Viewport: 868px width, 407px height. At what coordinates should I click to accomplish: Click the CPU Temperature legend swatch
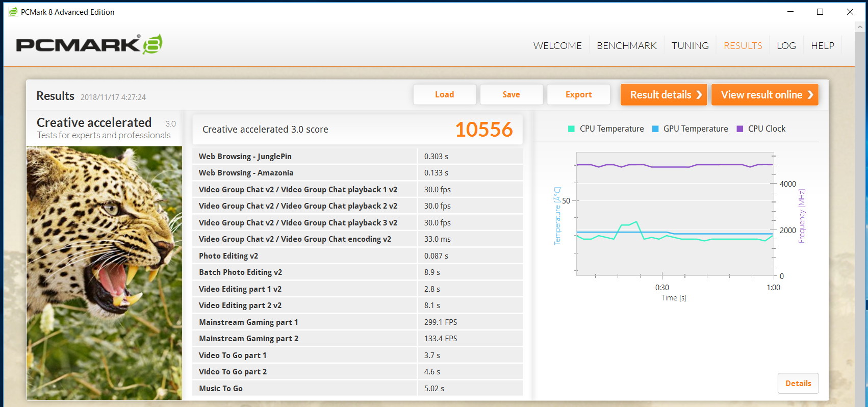point(571,129)
